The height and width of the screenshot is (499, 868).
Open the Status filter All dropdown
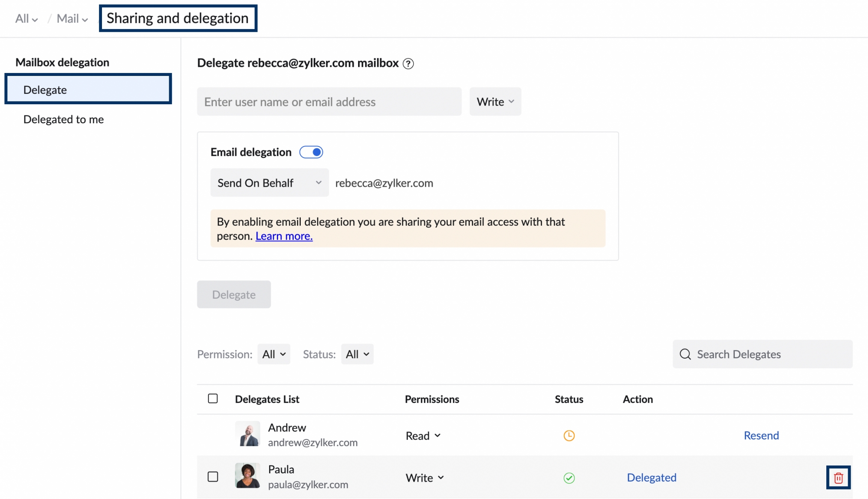click(x=357, y=354)
